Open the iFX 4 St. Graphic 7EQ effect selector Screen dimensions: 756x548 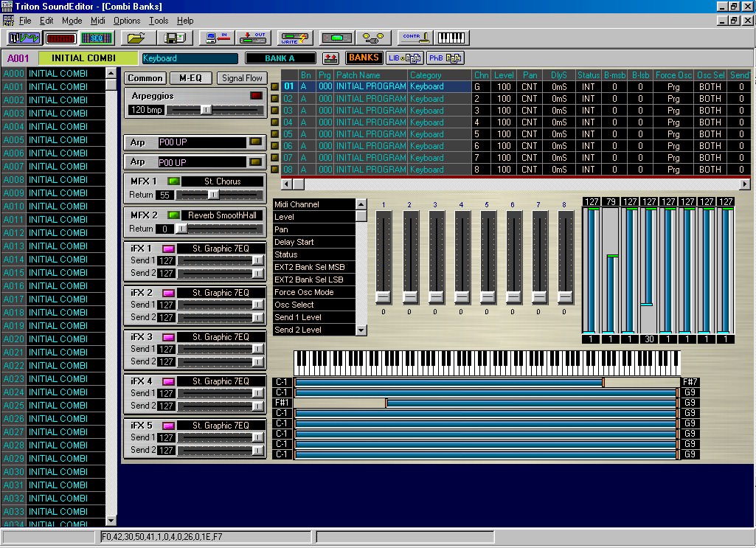coord(221,381)
